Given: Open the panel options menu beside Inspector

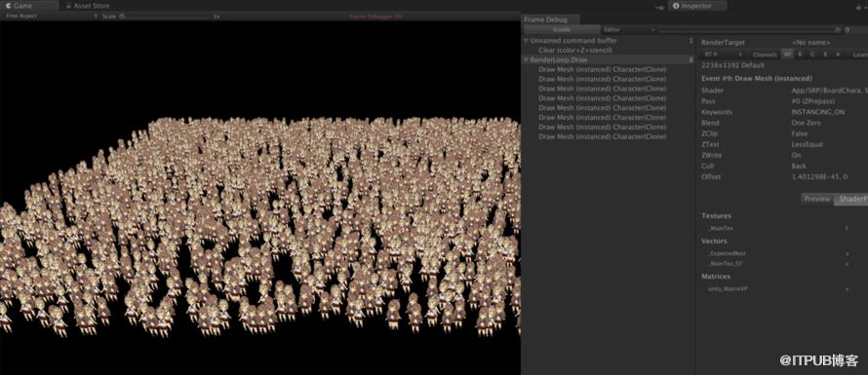Looking at the screenshot, I should pyautogui.click(x=660, y=7).
